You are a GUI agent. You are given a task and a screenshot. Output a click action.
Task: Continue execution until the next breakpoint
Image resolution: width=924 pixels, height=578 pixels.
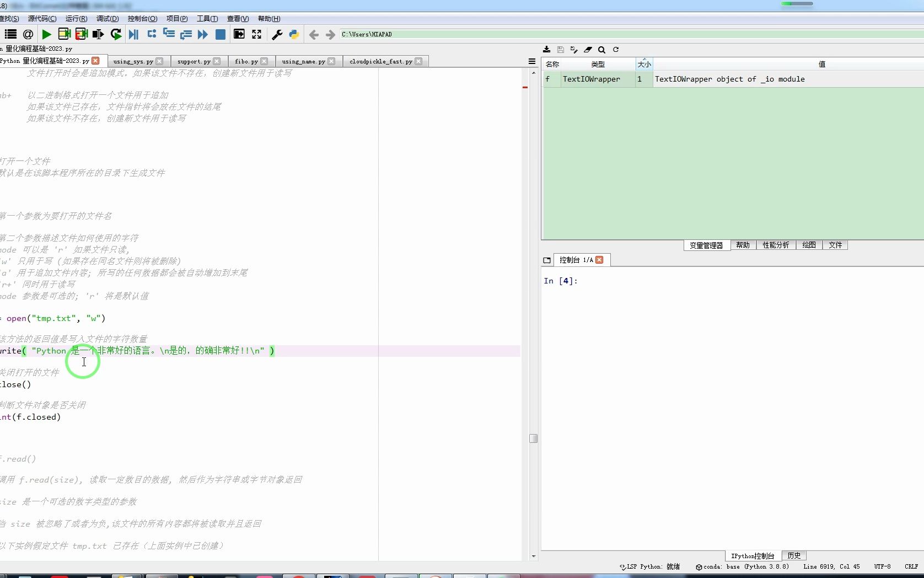pos(203,34)
